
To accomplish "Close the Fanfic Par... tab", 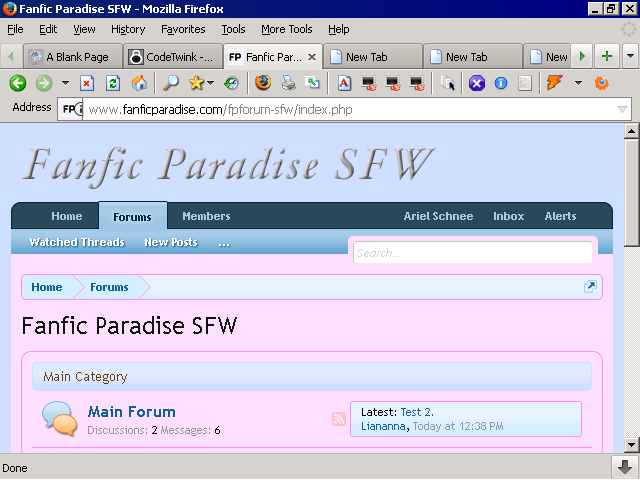I will (312, 57).
